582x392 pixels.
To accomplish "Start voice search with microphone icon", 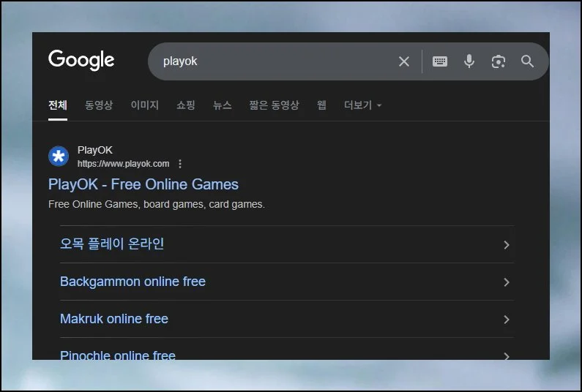I will [469, 61].
